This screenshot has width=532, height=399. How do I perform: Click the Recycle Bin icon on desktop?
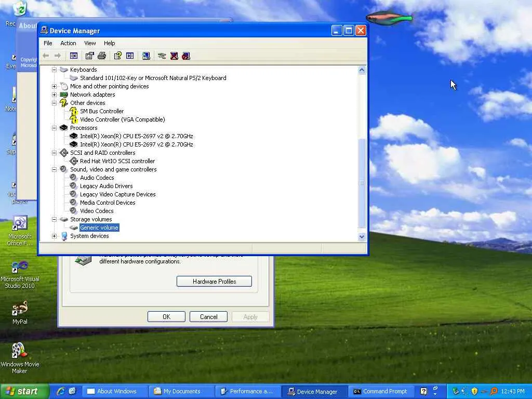click(x=20, y=8)
